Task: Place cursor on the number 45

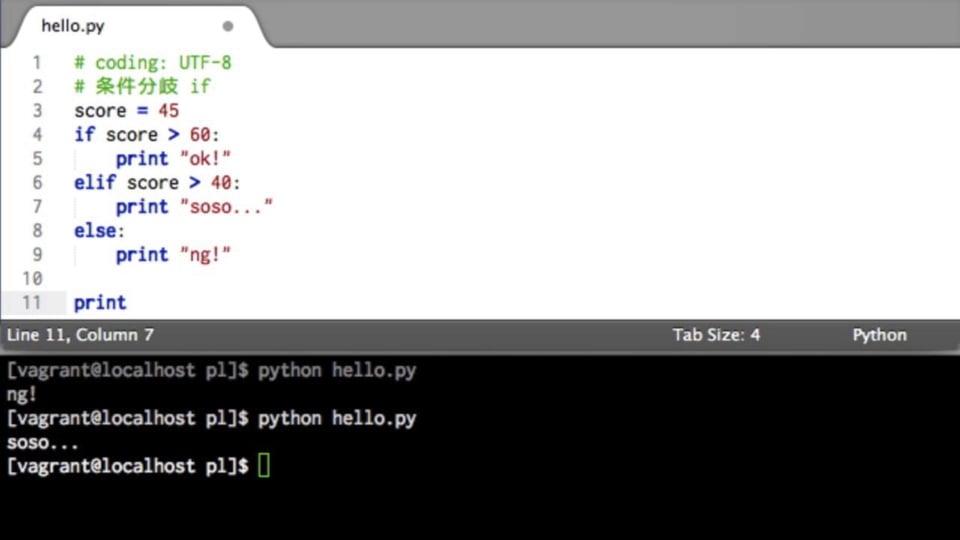Action: click(x=168, y=111)
